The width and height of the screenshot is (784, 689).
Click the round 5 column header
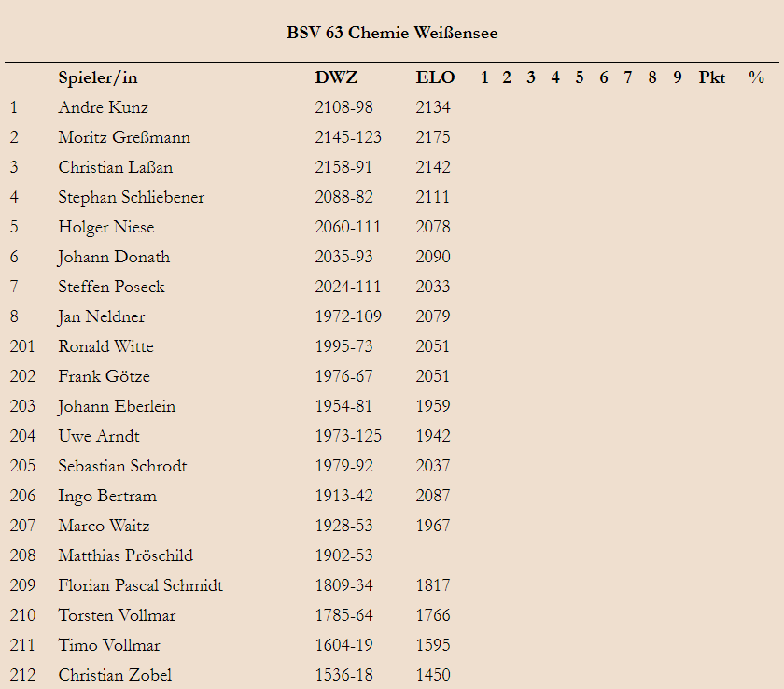point(579,77)
